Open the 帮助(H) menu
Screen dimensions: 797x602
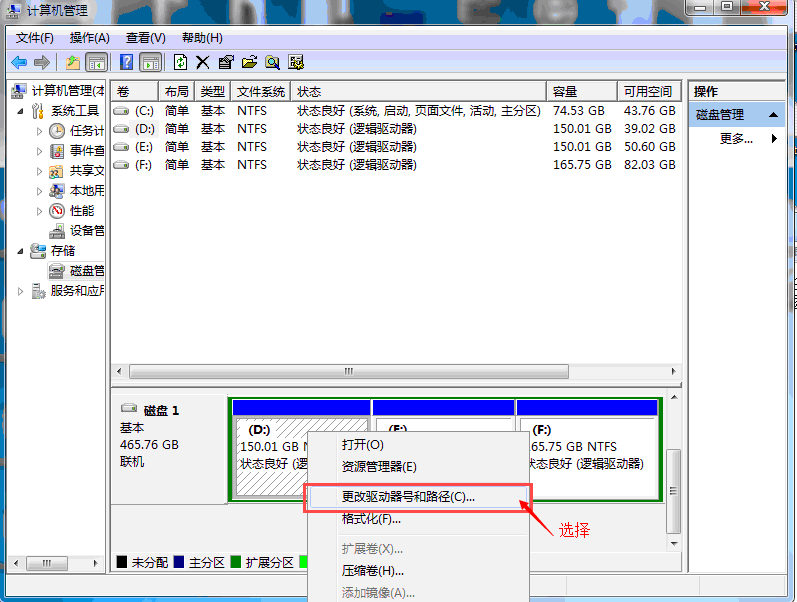point(202,38)
